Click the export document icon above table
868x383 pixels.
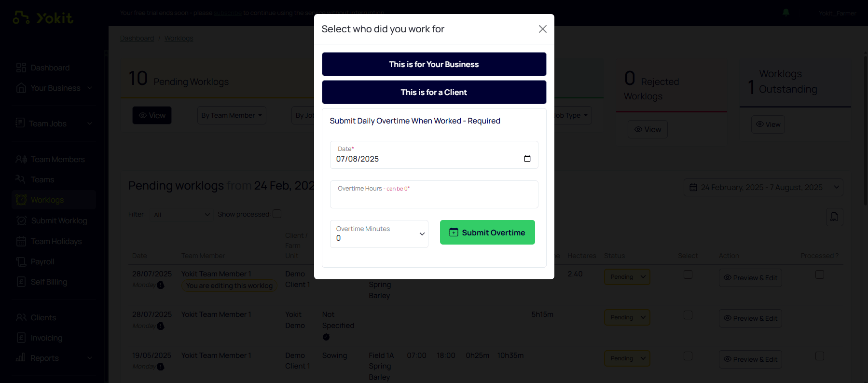[834, 217]
